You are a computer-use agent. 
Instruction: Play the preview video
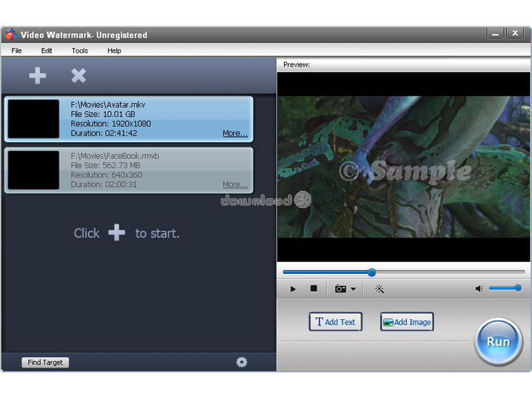[x=293, y=289]
